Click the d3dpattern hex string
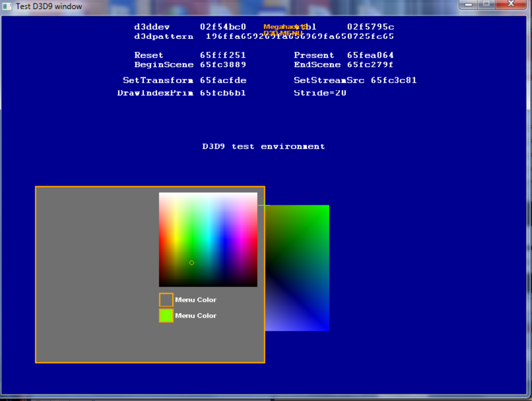This screenshot has width=532, height=401. (300, 36)
